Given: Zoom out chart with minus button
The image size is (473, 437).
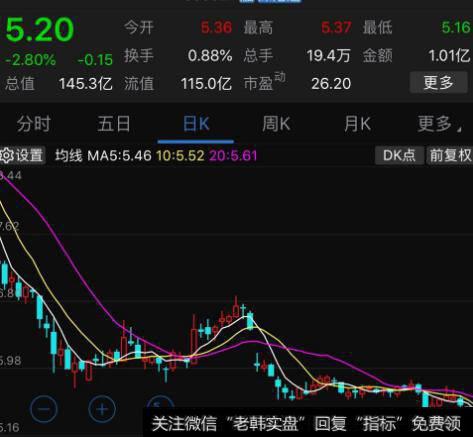Looking at the screenshot, I should point(44,409).
